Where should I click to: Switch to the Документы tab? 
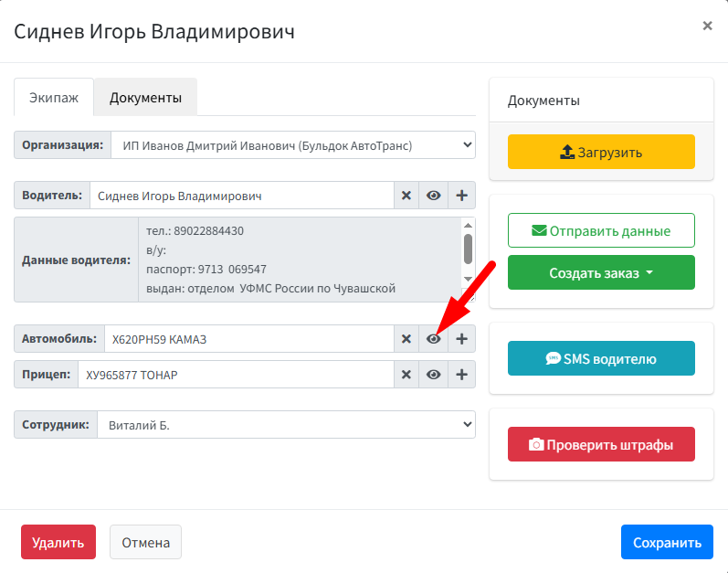click(145, 98)
